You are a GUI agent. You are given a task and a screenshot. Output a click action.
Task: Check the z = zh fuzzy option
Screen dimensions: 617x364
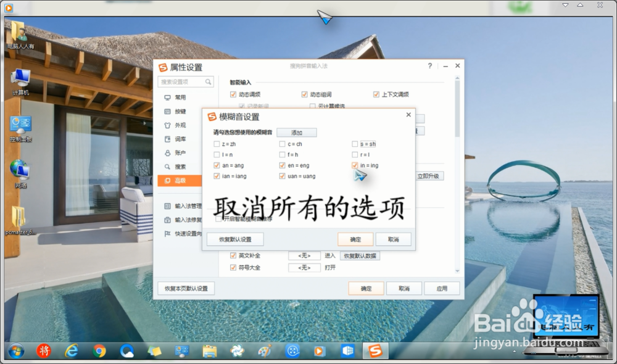tap(217, 144)
